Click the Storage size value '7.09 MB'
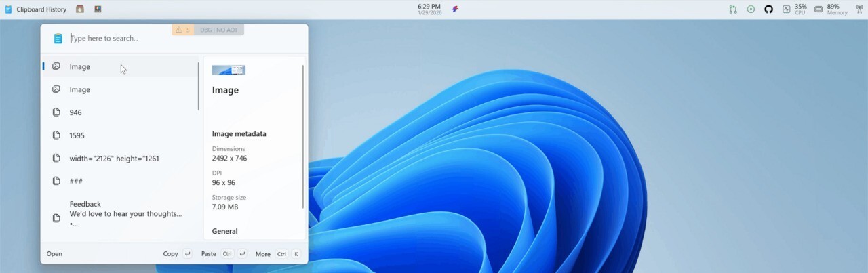The width and height of the screenshot is (868, 273). (225, 207)
